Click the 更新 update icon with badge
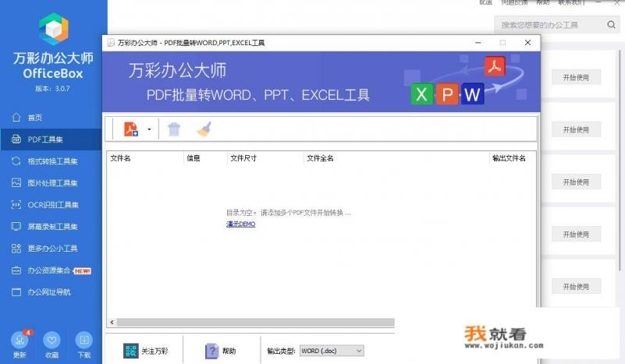The image size is (625, 364). click(20, 341)
